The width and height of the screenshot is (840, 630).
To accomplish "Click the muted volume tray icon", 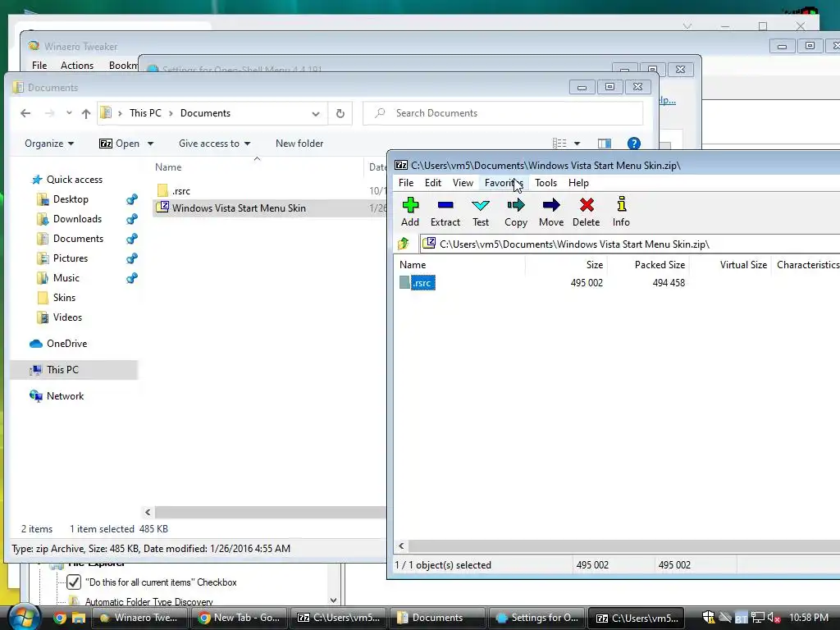I will point(774,619).
